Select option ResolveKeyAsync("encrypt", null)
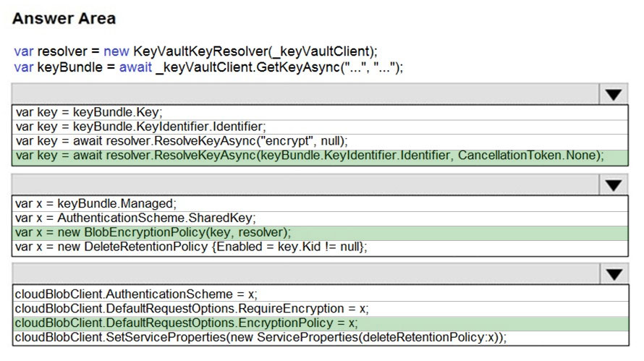 [320, 141]
